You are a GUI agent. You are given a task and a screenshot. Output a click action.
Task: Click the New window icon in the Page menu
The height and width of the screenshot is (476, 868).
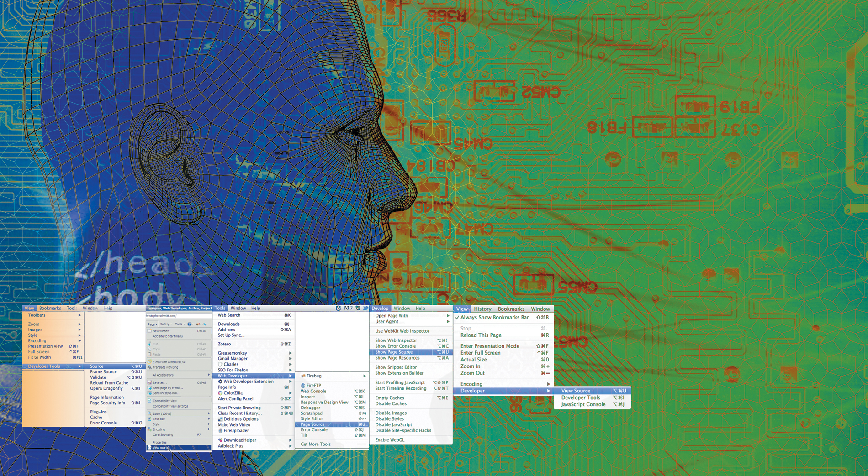[149, 331]
